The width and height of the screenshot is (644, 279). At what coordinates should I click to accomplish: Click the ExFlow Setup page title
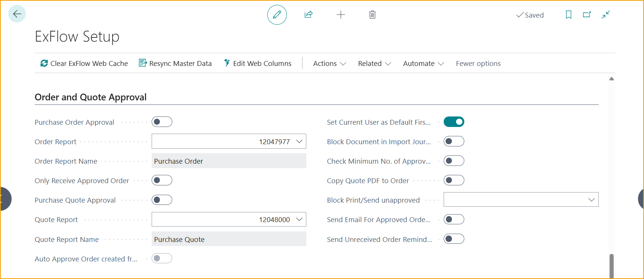[x=77, y=37]
